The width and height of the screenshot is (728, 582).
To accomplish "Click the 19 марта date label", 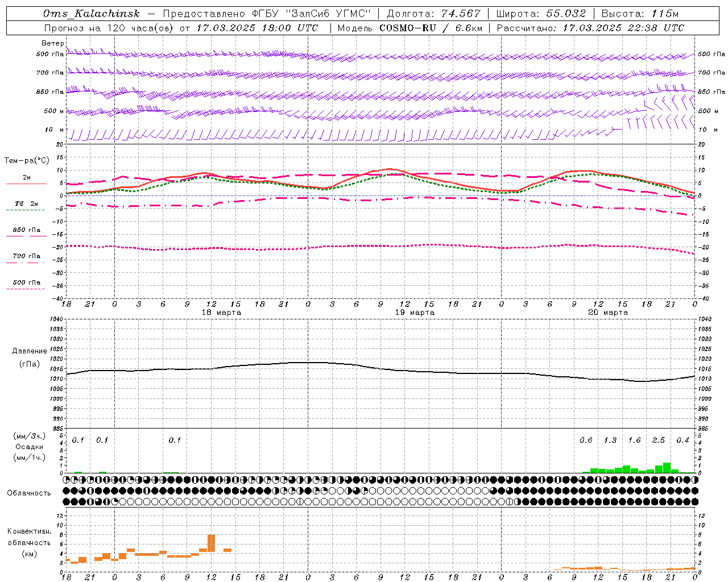I will [415, 313].
